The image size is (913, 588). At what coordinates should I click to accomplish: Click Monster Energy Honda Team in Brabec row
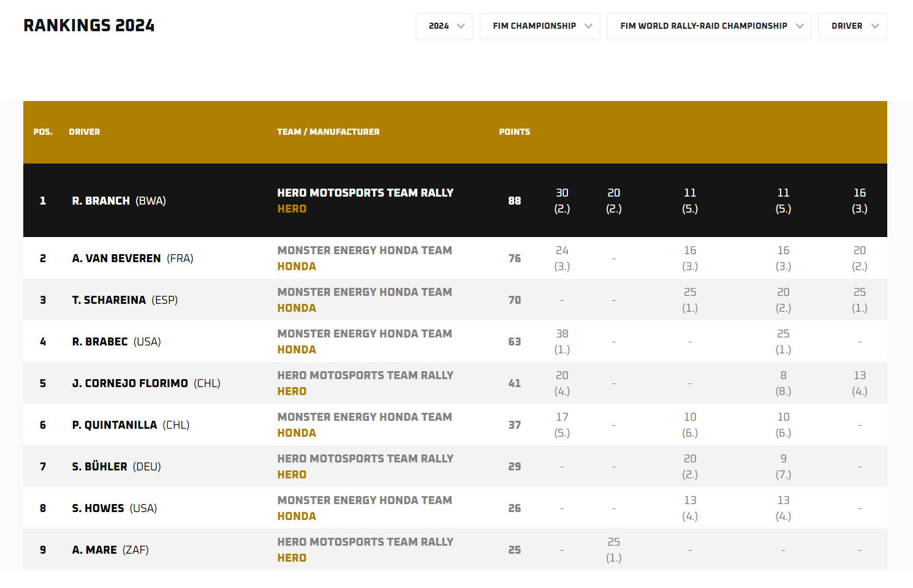(x=365, y=334)
